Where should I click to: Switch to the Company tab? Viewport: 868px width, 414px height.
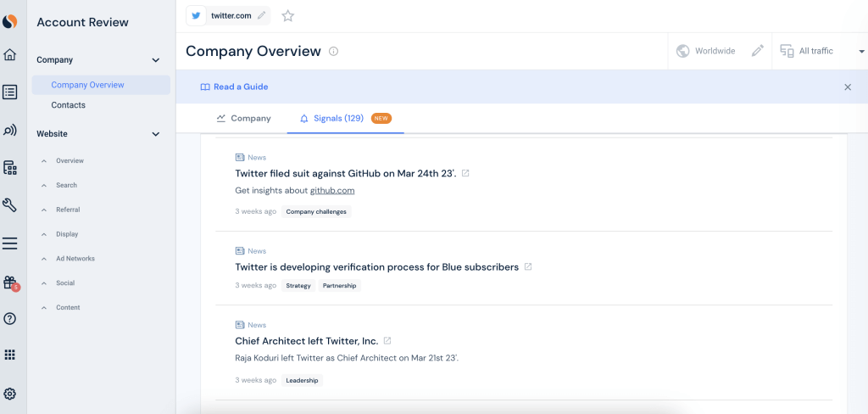[x=243, y=118]
